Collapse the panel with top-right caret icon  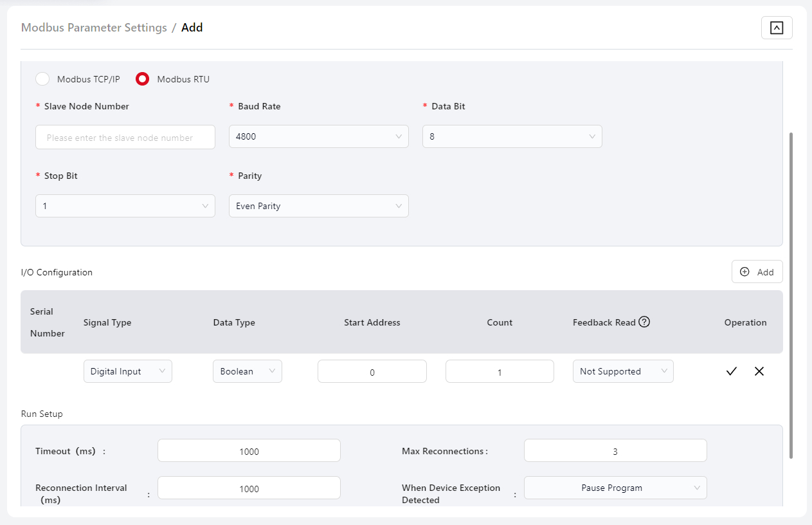[777, 28]
